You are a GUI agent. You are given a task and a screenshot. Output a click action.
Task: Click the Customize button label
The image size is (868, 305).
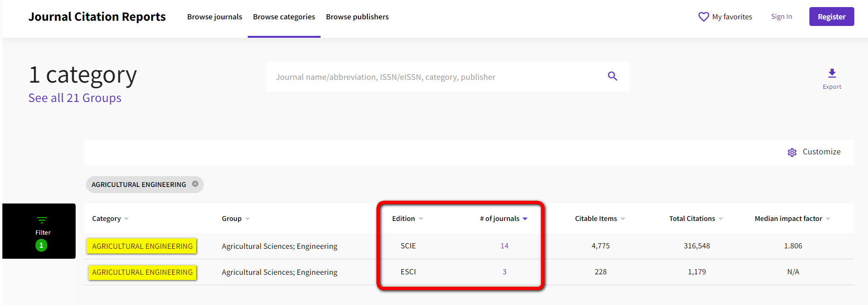[821, 152]
